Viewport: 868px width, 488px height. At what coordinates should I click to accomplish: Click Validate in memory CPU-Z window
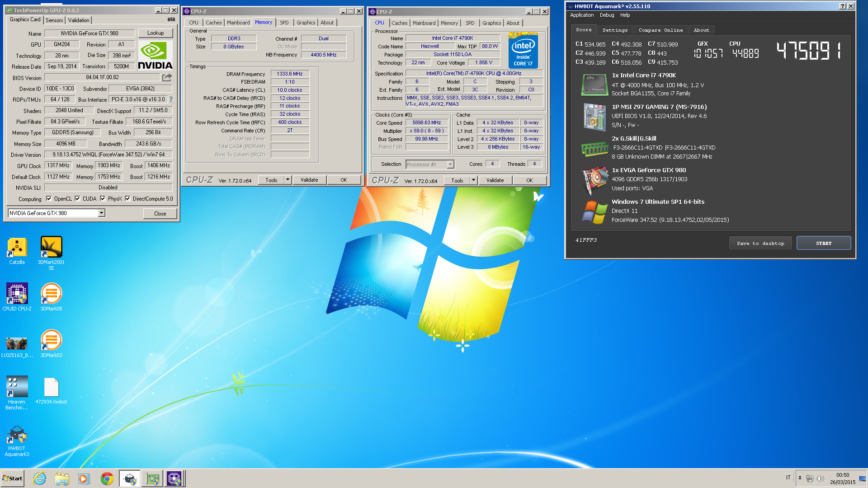(309, 180)
